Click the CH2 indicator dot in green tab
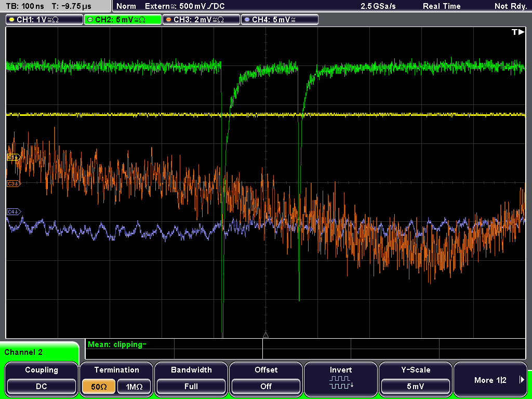The image size is (532, 399). 90,20
